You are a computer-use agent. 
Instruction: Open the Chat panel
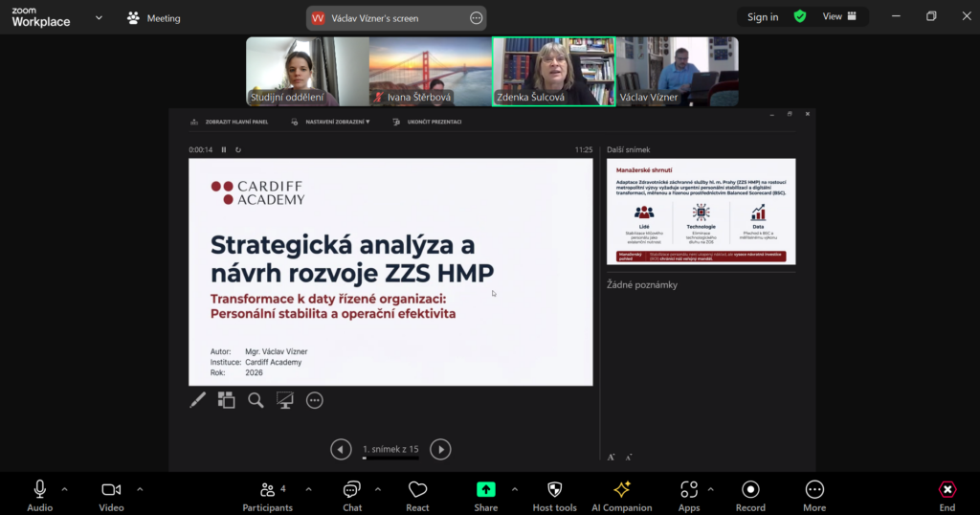(352, 495)
